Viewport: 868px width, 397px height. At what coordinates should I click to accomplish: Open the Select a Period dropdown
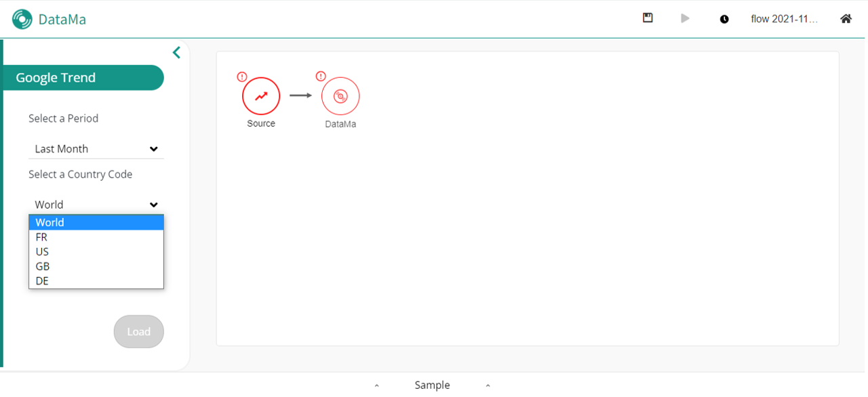click(x=96, y=149)
